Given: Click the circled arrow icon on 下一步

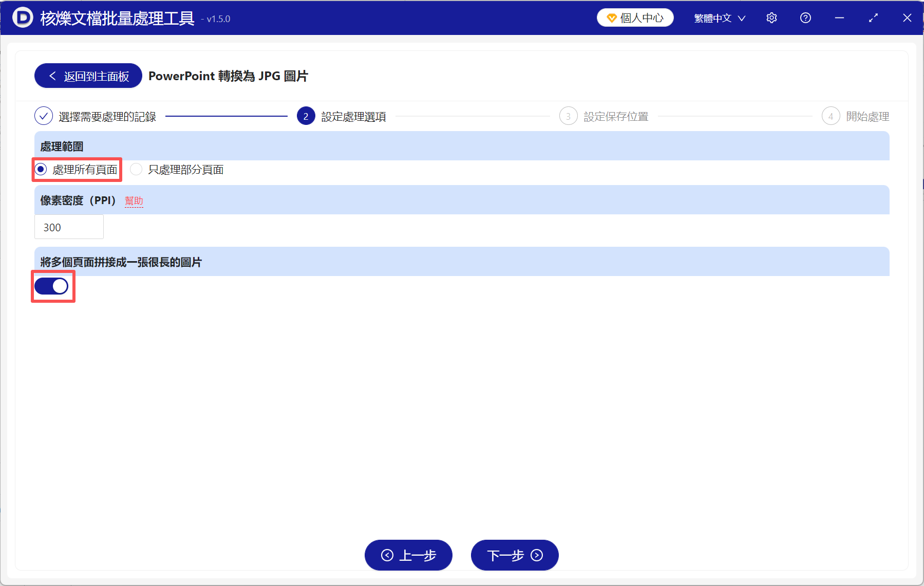Looking at the screenshot, I should point(536,555).
